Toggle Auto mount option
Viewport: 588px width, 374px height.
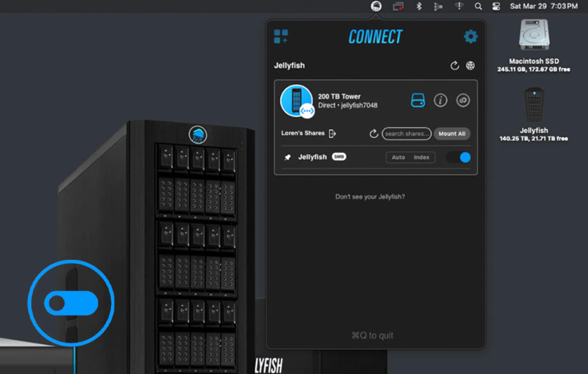[398, 157]
